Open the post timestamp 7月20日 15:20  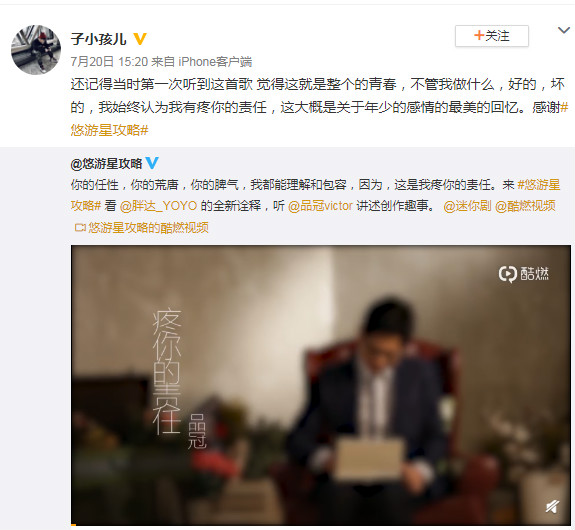tap(109, 62)
